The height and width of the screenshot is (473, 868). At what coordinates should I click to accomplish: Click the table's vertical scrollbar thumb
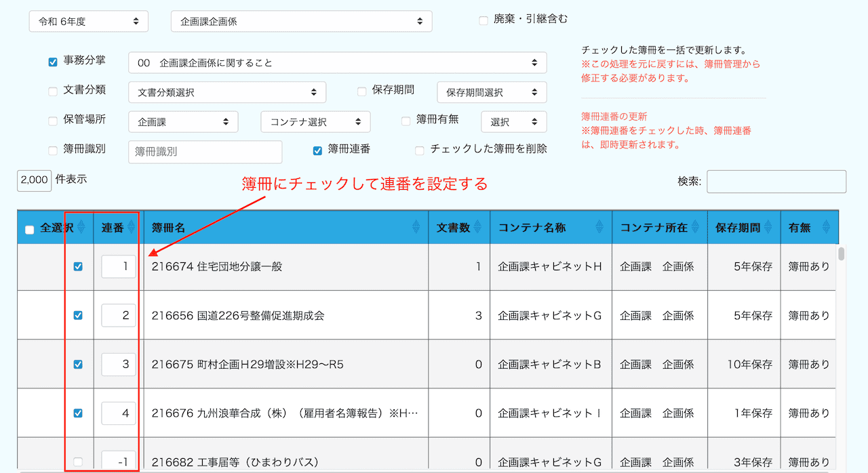click(842, 254)
